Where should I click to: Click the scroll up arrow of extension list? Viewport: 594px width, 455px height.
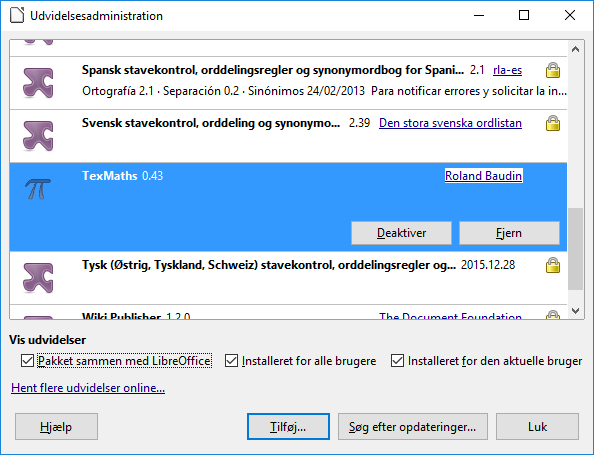pos(575,49)
